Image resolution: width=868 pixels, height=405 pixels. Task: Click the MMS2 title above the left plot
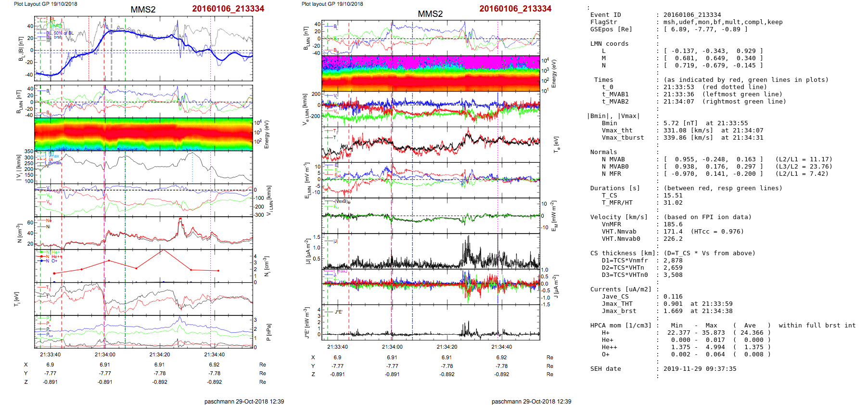pyautogui.click(x=143, y=10)
